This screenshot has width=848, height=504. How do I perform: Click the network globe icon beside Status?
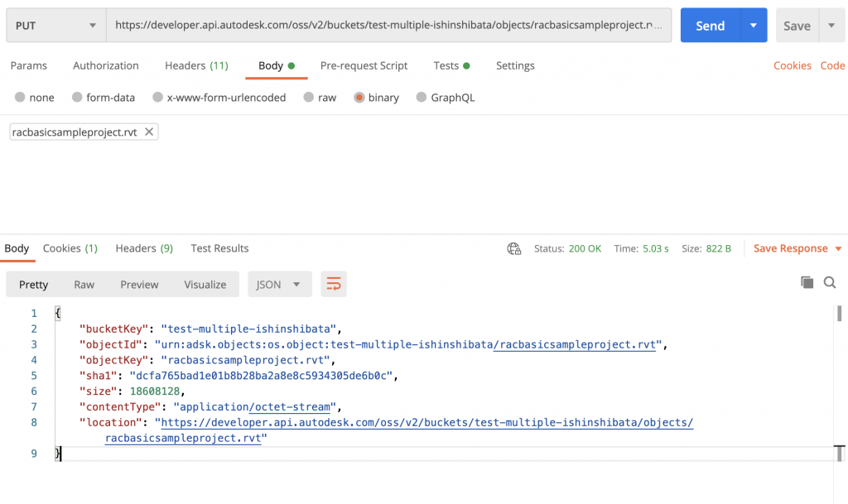pyautogui.click(x=514, y=248)
